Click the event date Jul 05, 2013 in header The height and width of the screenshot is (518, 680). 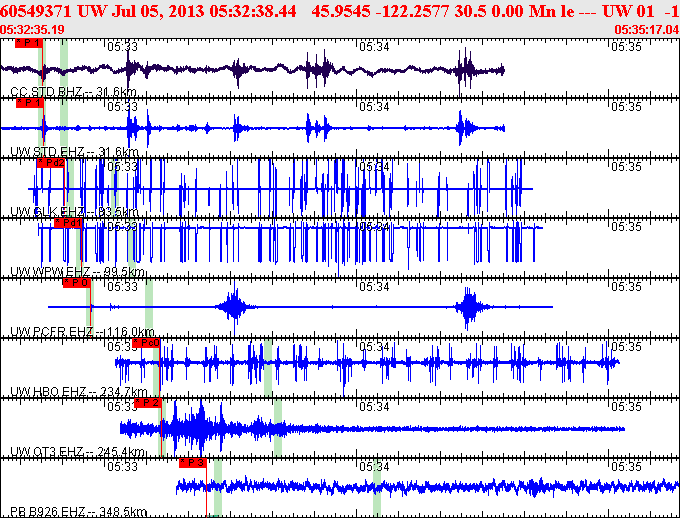158,11
